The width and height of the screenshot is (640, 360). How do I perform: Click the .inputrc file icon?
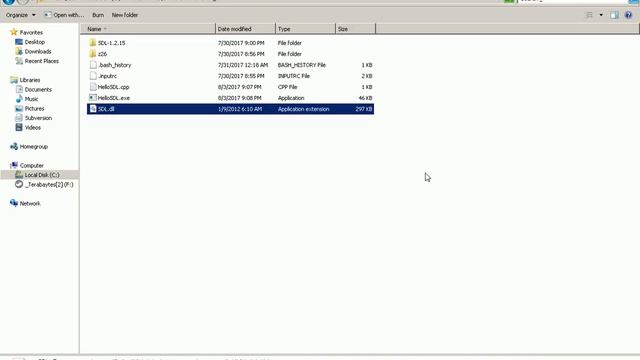click(93, 76)
